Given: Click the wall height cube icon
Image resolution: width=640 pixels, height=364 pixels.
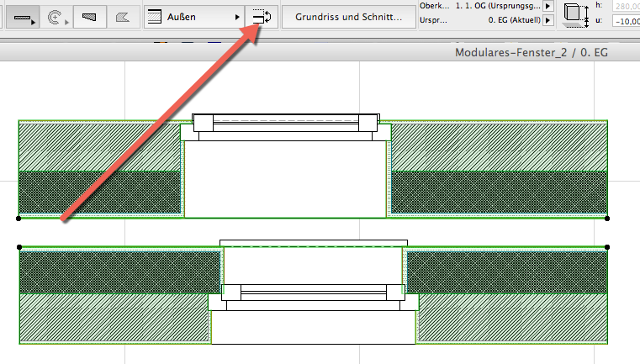Looking at the screenshot, I should [x=574, y=14].
